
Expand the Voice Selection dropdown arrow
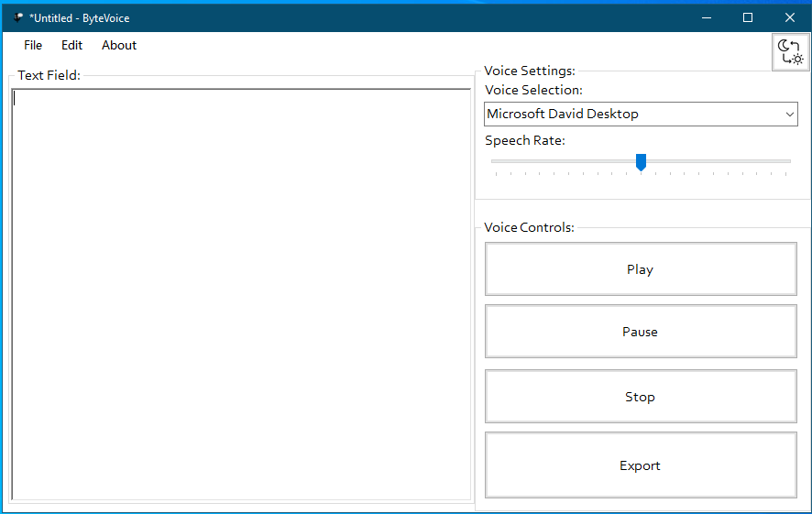789,115
